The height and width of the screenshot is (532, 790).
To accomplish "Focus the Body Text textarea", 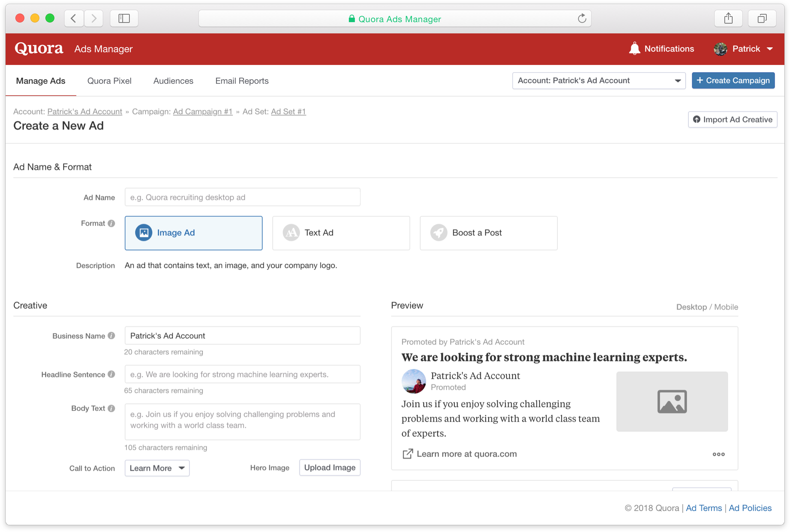I will coord(242,422).
